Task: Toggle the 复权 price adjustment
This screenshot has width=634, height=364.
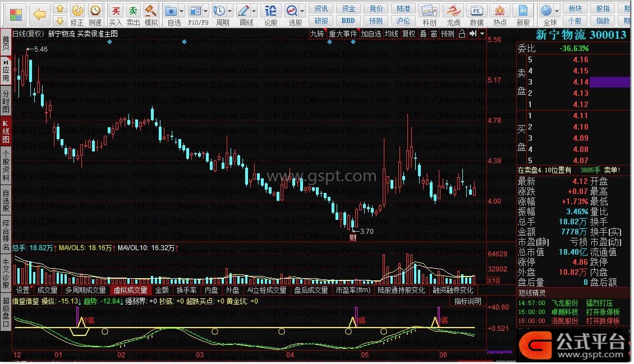Action: coord(409,34)
